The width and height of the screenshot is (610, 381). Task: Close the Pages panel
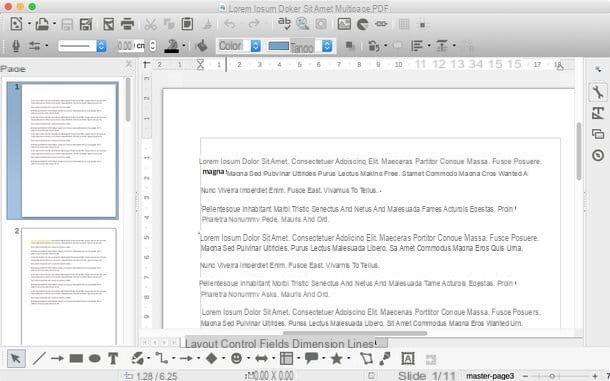coord(129,64)
